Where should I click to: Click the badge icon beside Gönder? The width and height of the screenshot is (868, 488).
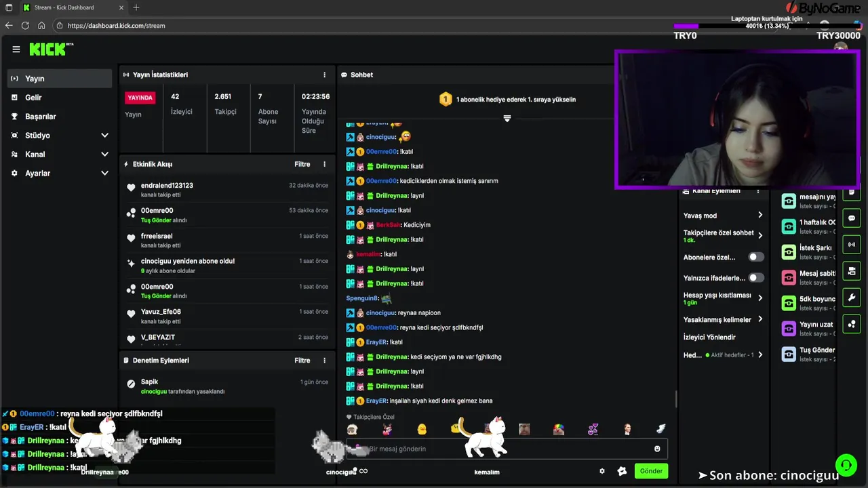622,471
